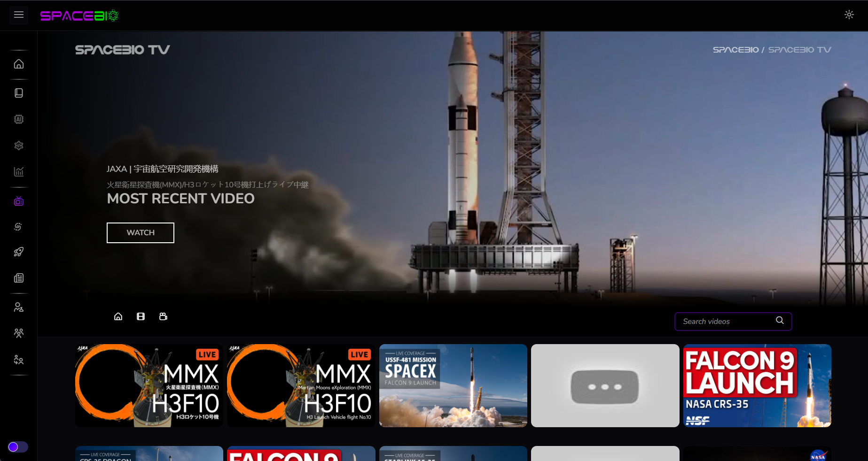The height and width of the screenshot is (461, 868).
Task: Select the TV sidebar icon
Action: coord(19,201)
